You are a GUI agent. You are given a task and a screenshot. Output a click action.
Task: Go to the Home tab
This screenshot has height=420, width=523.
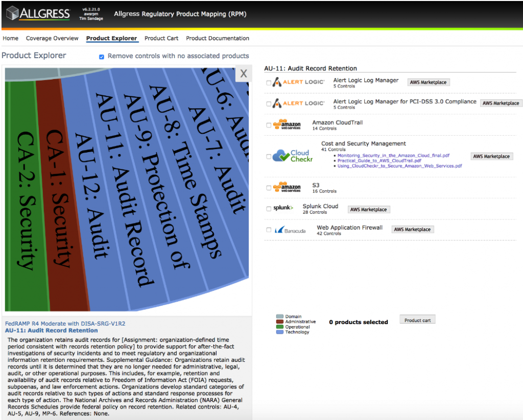[x=10, y=38]
